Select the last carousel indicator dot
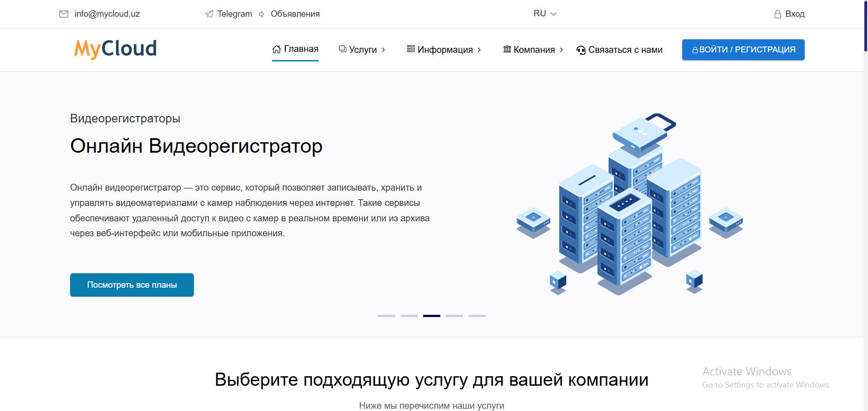 point(476,316)
